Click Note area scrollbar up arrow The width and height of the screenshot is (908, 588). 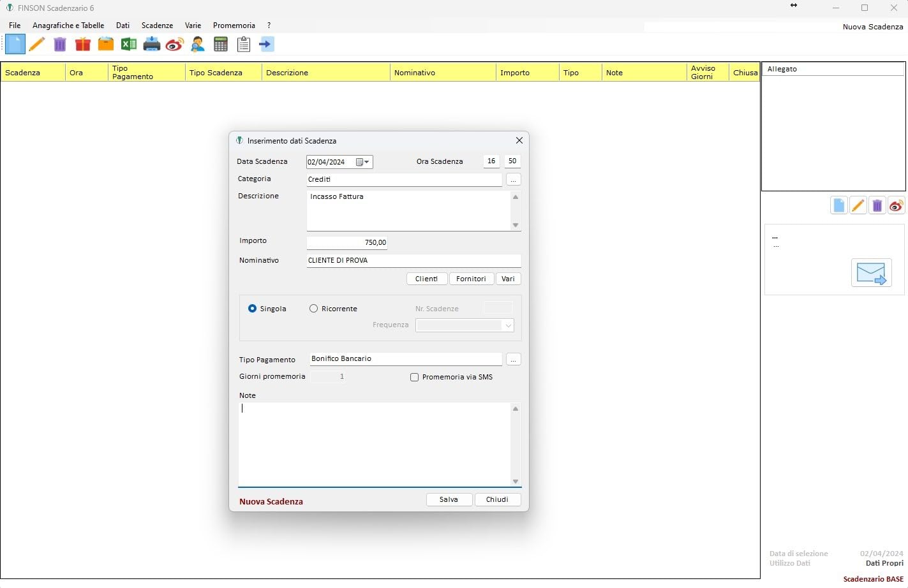pyautogui.click(x=516, y=408)
